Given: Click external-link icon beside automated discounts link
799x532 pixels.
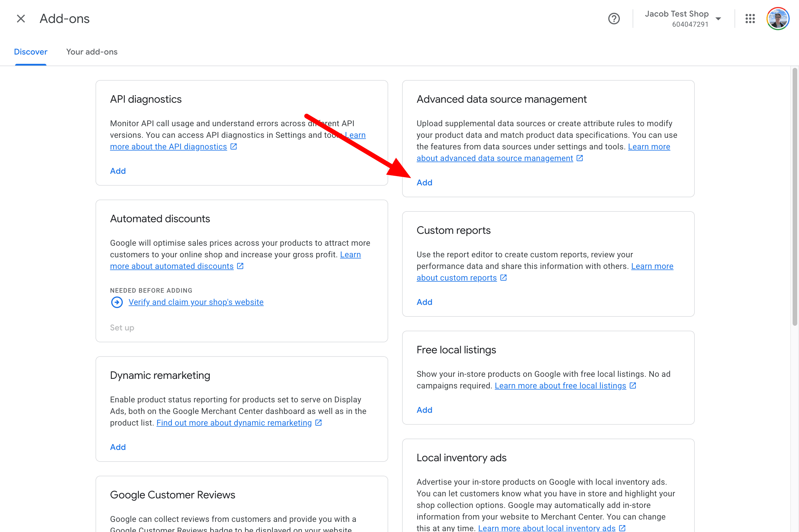Looking at the screenshot, I should click(240, 266).
